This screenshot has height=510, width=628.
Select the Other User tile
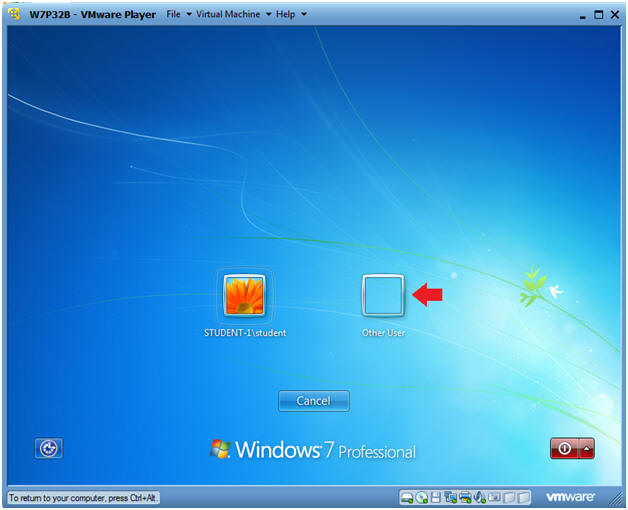[x=383, y=295]
